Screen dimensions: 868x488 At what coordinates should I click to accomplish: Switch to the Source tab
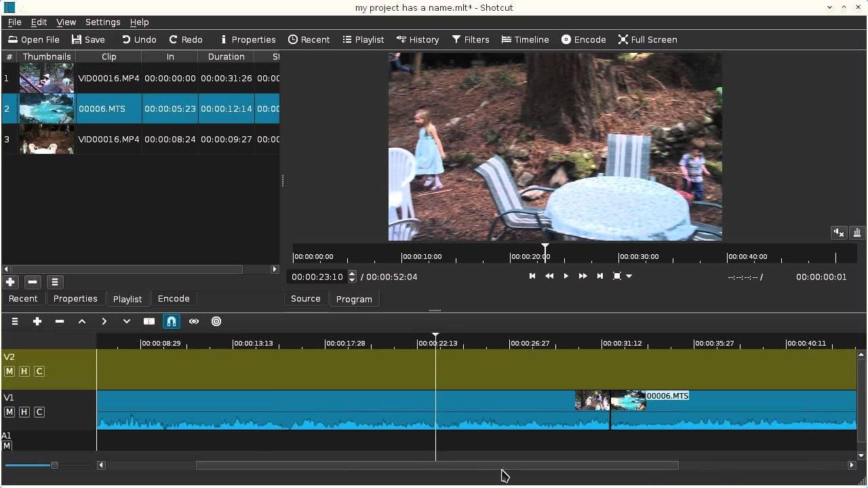pos(305,299)
